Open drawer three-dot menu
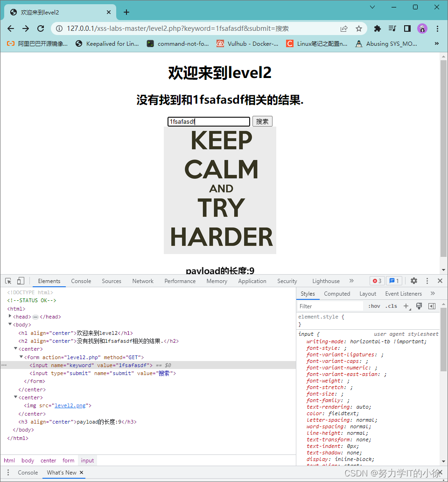448x482 pixels. click(8, 473)
